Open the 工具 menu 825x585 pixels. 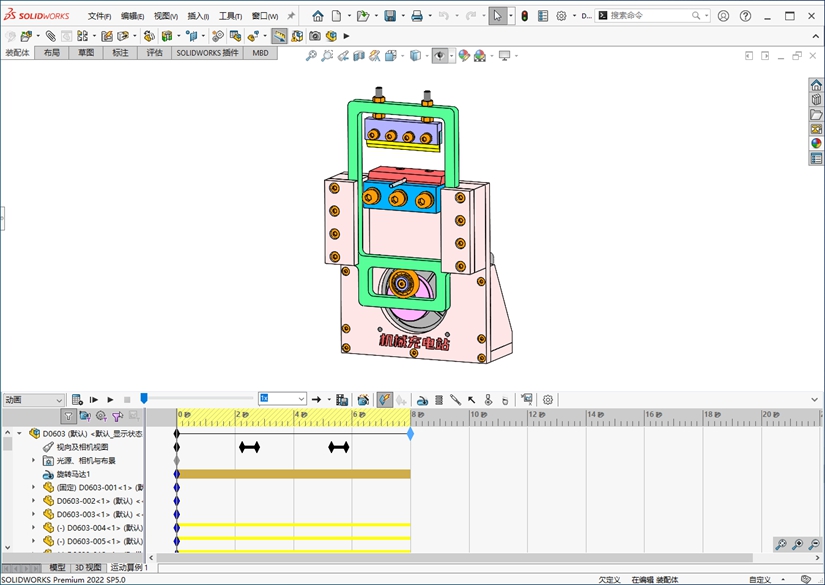[x=230, y=16]
